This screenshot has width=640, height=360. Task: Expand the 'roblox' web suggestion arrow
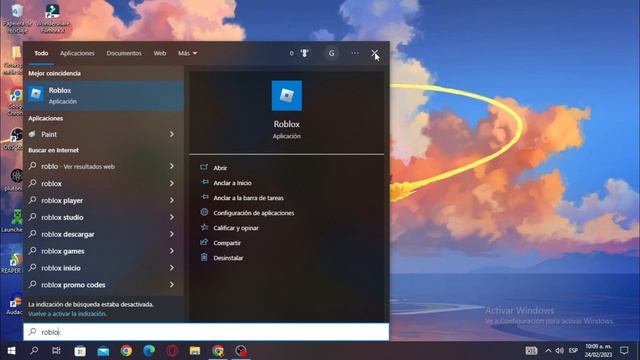[x=172, y=183]
